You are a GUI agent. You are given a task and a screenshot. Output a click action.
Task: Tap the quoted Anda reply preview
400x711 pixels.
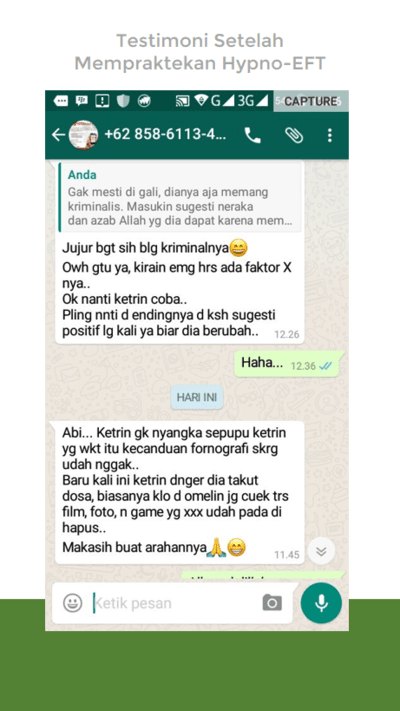tap(180, 197)
